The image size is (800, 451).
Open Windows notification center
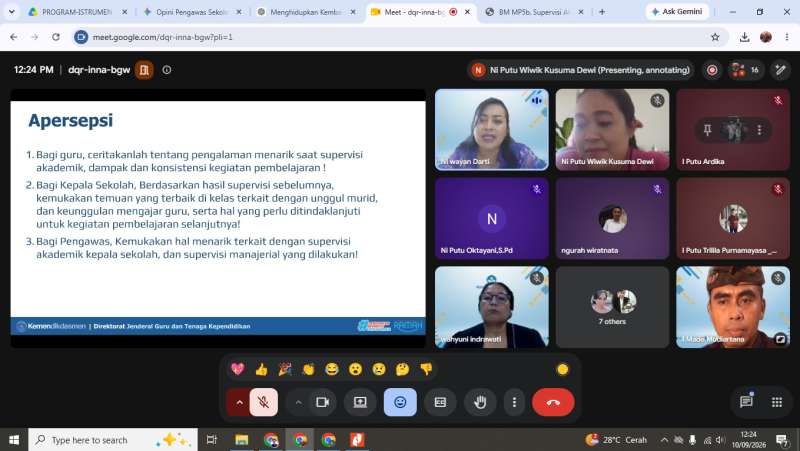tap(782, 440)
